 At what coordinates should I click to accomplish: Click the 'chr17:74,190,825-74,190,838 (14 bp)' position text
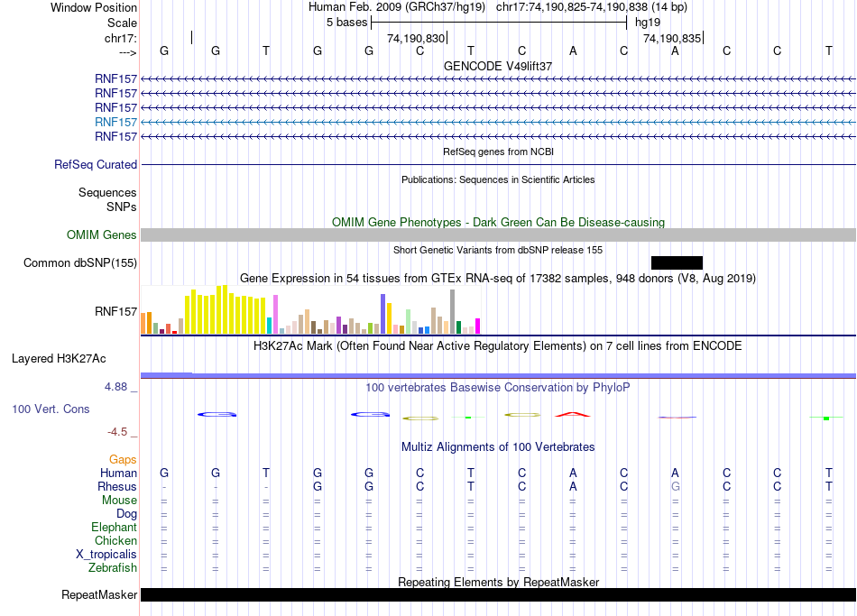pyautogui.click(x=592, y=7)
